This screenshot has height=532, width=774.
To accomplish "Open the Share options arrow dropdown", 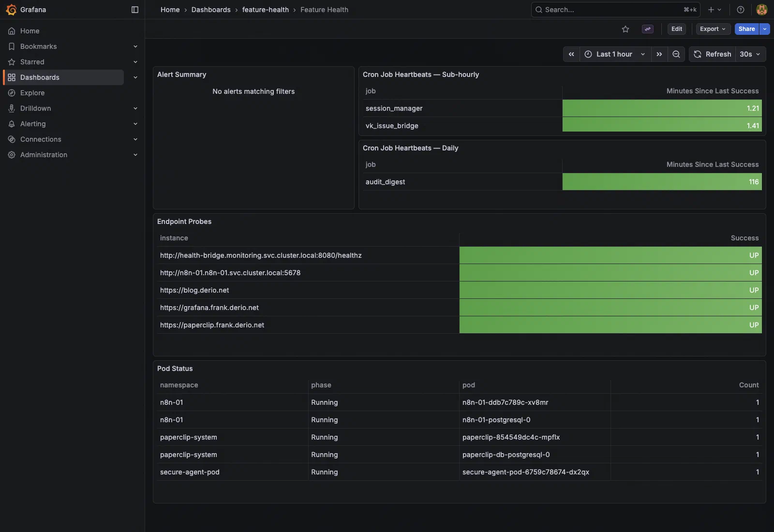I will (765, 29).
